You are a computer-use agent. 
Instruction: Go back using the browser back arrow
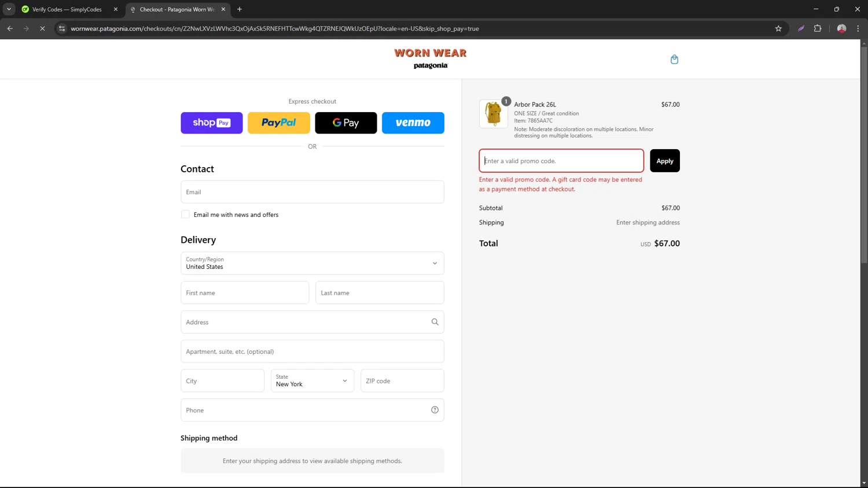10,28
